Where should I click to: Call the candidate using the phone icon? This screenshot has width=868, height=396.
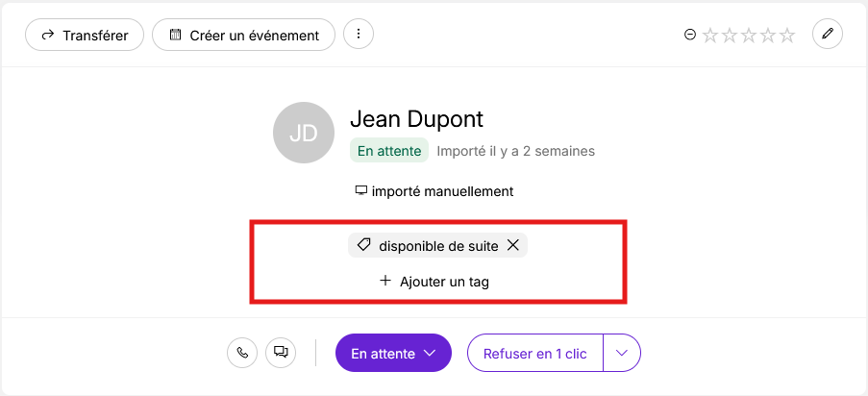pos(242,353)
